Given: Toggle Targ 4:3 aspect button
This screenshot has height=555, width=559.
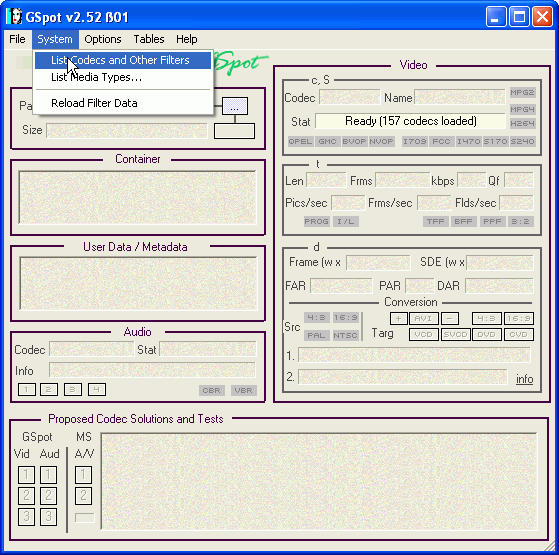Looking at the screenshot, I should pos(487,318).
